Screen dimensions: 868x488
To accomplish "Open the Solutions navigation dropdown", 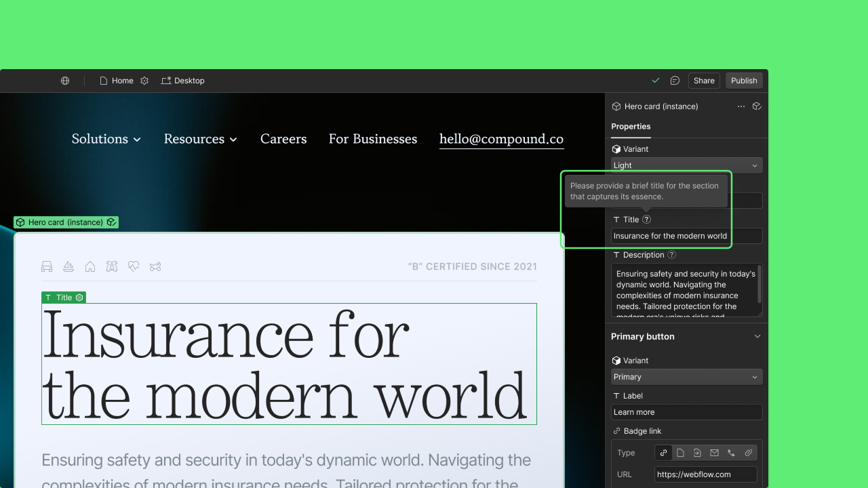I will click(x=106, y=139).
